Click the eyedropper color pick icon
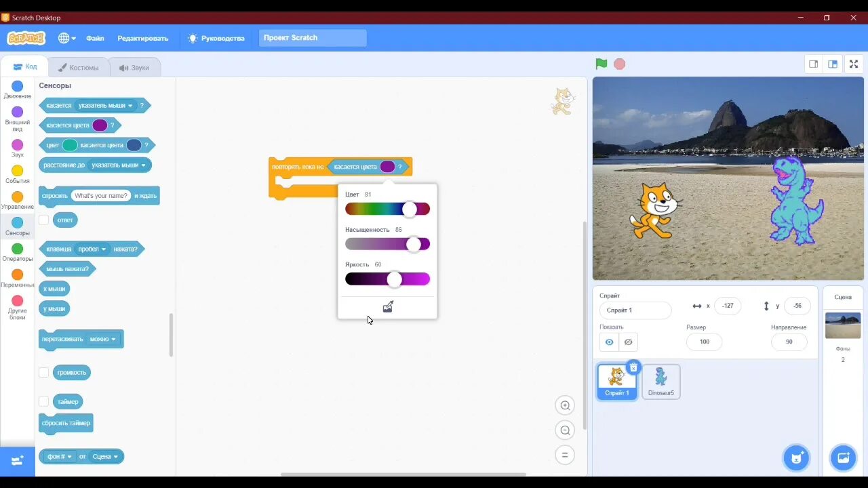This screenshot has width=868, height=488. [388, 307]
